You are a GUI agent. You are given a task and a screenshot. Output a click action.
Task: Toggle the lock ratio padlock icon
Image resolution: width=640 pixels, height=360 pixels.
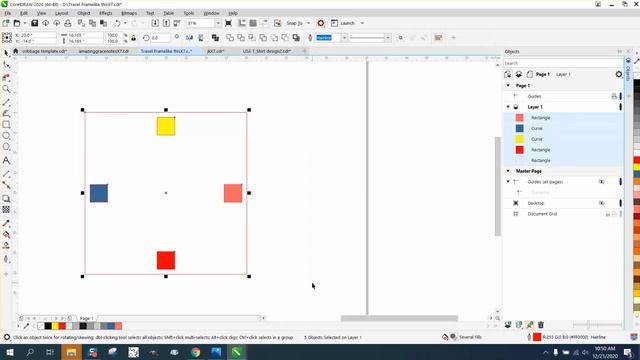point(133,38)
